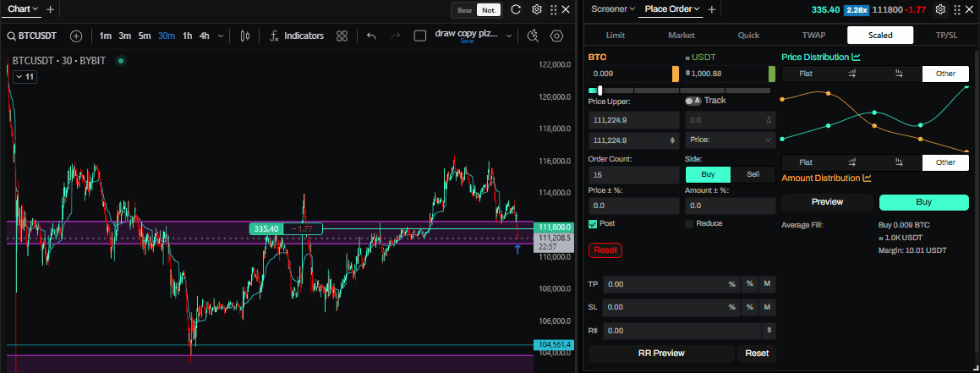Undo the last chart action
The width and height of the screenshot is (980, 373).
(370, 36)
